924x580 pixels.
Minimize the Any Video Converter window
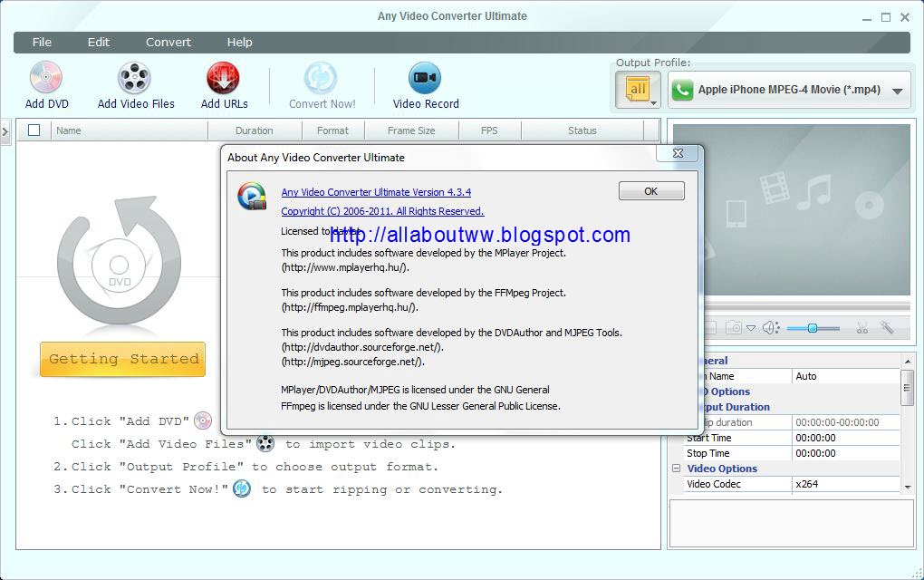tap(867, 18)
